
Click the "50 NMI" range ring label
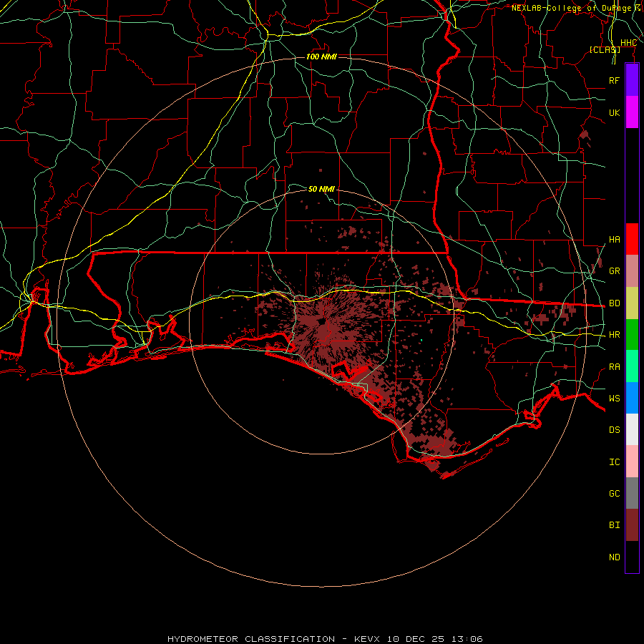pos(321,189)
